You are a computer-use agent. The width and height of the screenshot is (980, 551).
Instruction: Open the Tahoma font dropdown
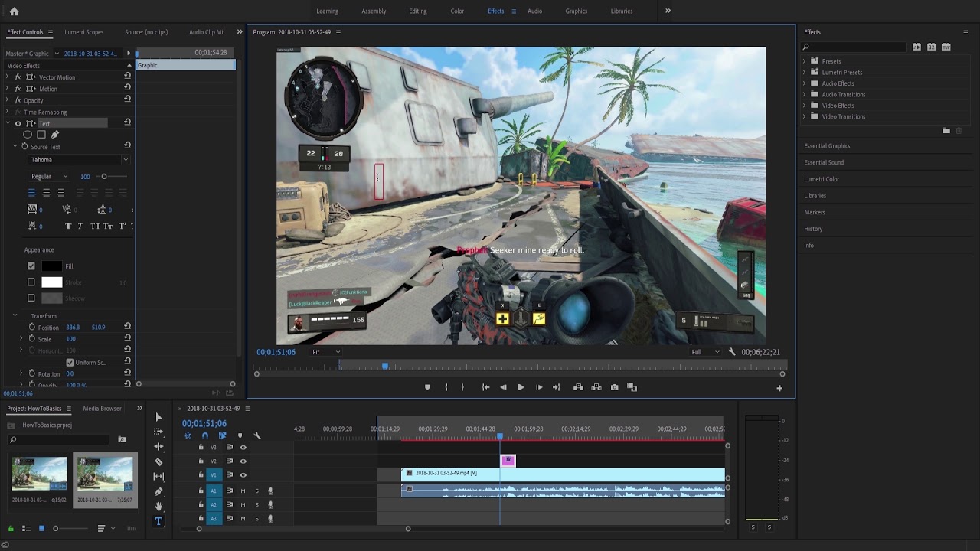[79, 160]
